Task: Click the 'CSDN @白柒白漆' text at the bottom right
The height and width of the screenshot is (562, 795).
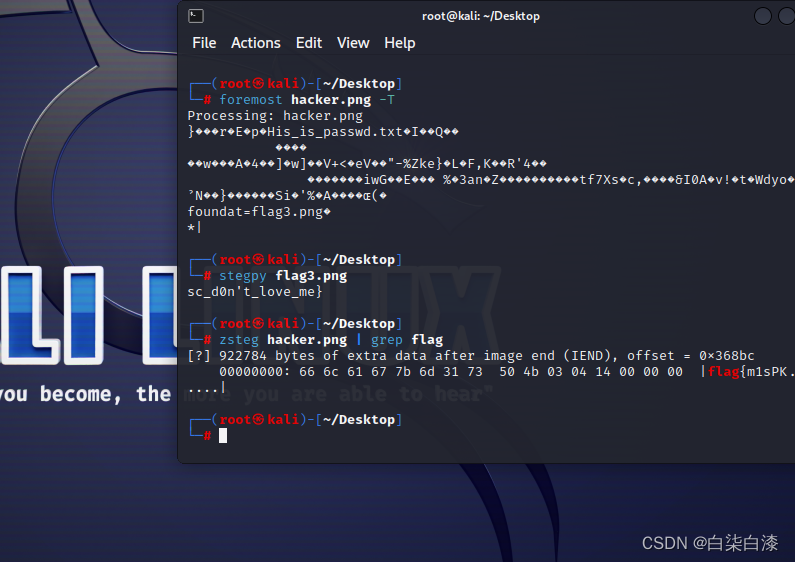Action: [x=710, y=543]
